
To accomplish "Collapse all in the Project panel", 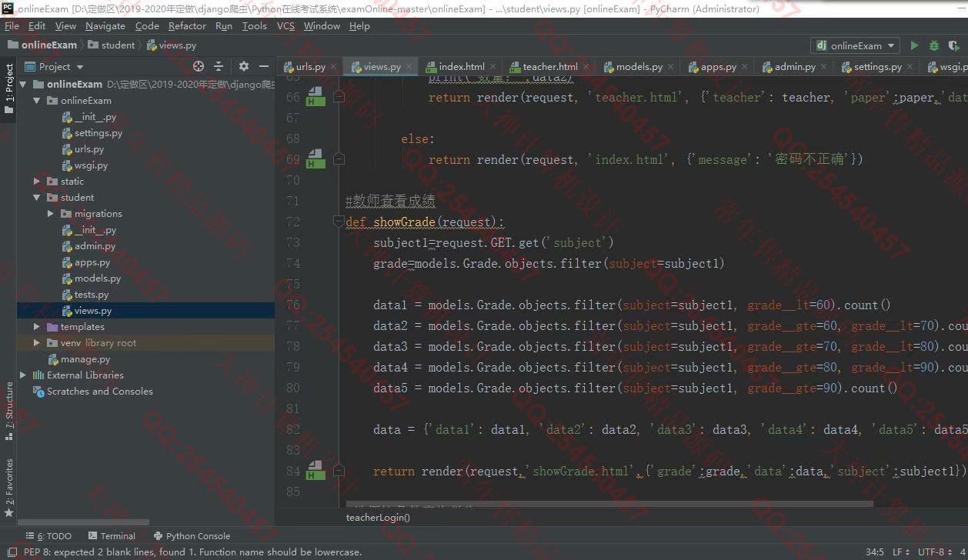I will tap(219, 66).
